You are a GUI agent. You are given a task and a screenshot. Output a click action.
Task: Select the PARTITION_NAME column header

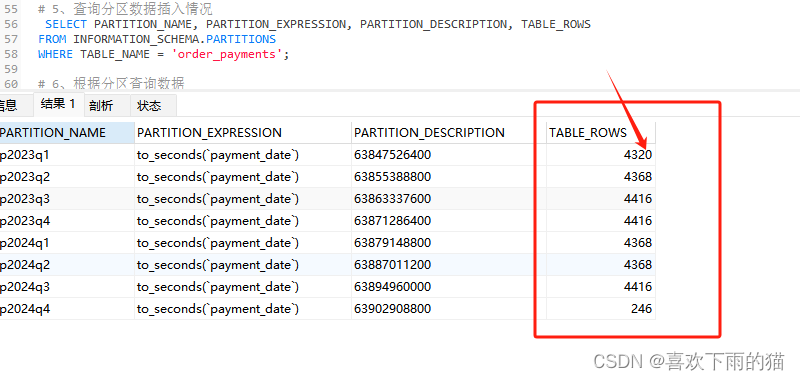(x=67, y=133)
